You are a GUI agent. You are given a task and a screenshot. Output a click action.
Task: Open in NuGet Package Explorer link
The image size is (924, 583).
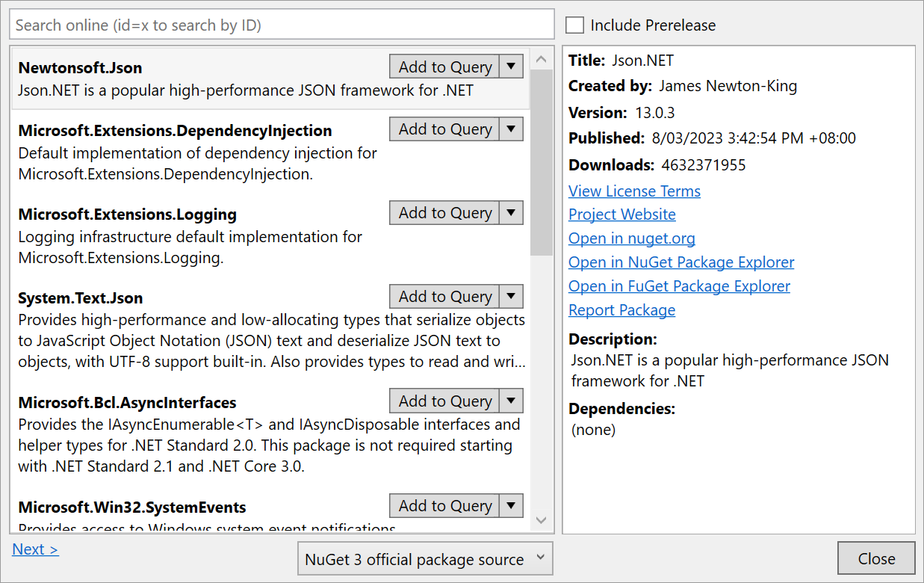pos(681,262)
